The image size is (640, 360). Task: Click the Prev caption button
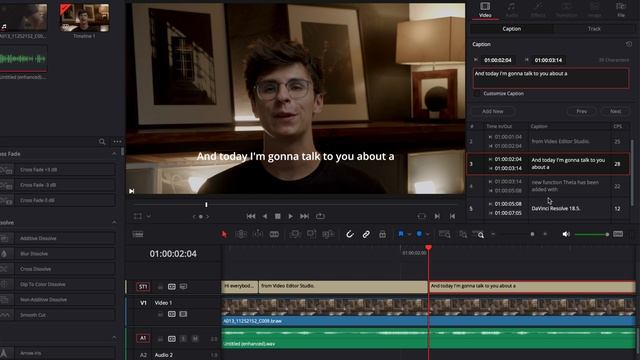[x=582, y=111]
